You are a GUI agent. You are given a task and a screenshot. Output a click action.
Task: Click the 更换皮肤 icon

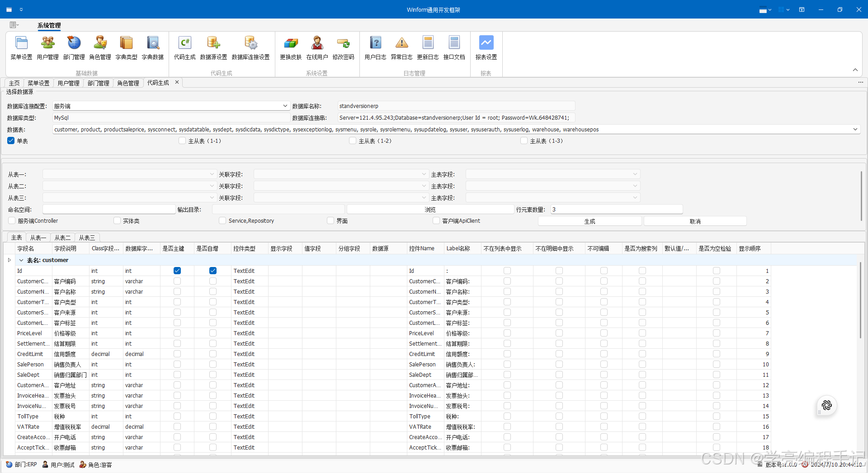291,47
